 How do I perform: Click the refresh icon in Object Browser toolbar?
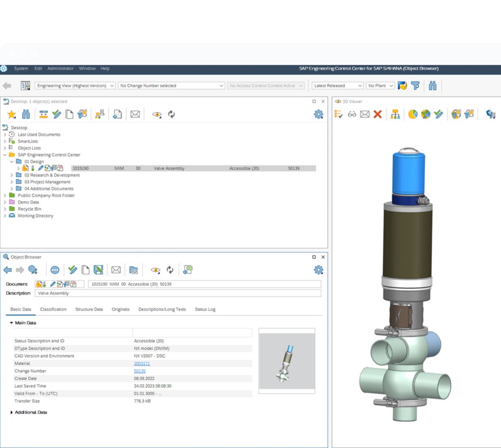coord(170,270)
